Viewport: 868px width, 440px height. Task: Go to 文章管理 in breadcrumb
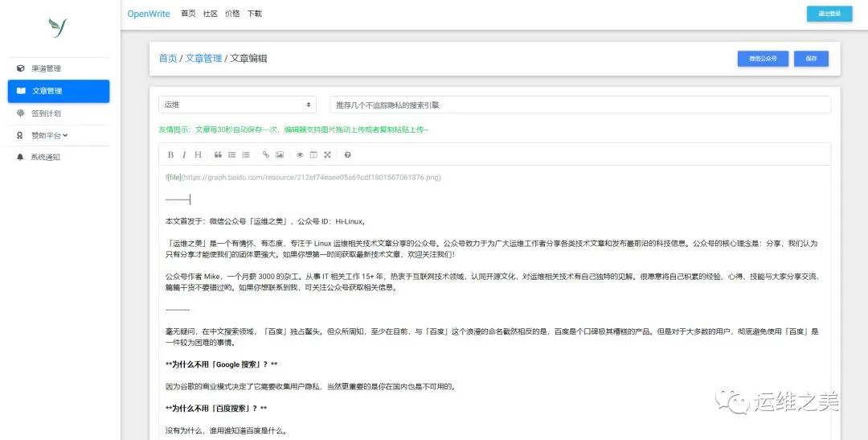coord(203,58)
